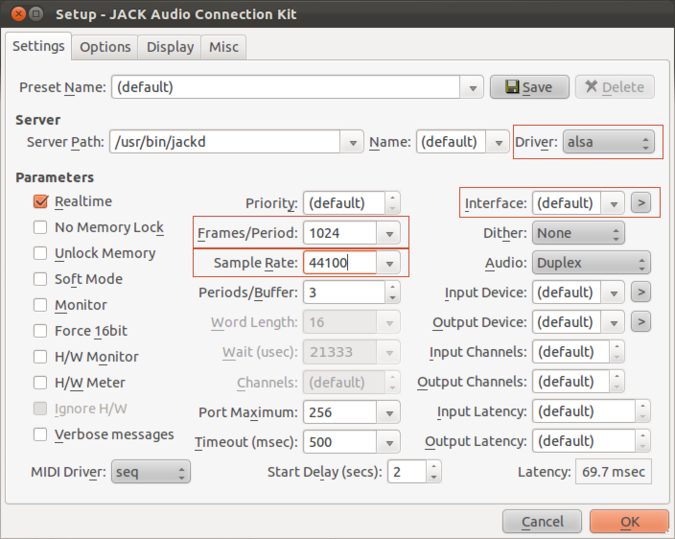675x539 pixels.
Task: Click the Periods/Buffer spinner field
Action: 341,292
